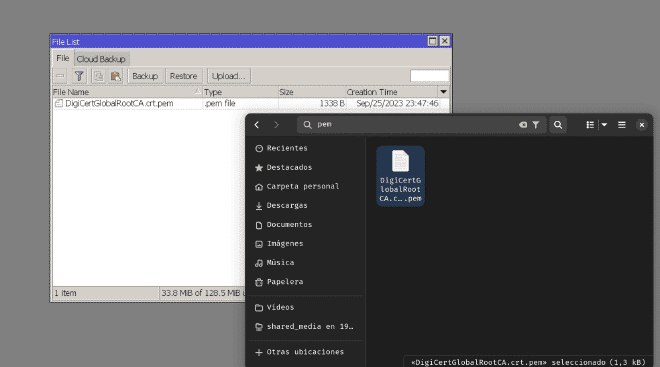Click the paste icon in File List toolbar
The width and height of the screenshot is (660, 367).
tap(115, 76)
